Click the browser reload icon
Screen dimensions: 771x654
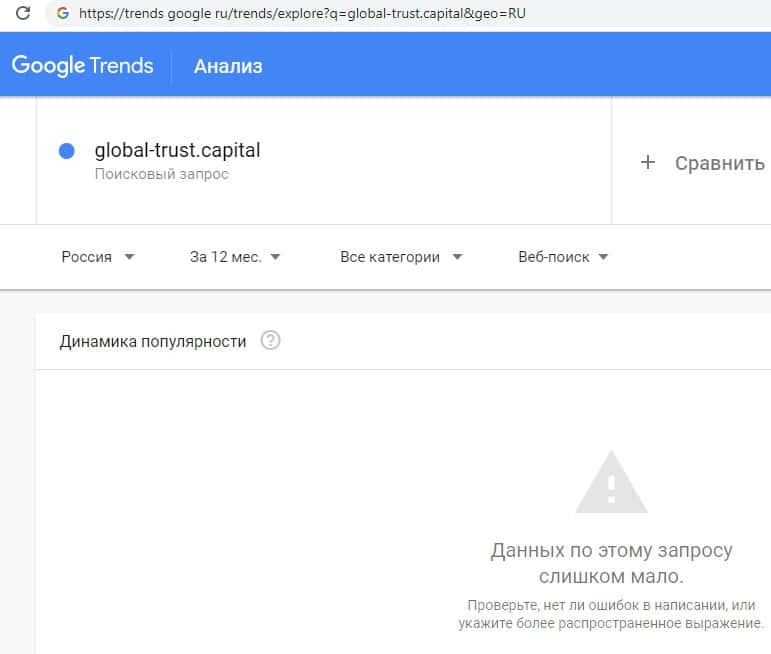click(23, 14)
